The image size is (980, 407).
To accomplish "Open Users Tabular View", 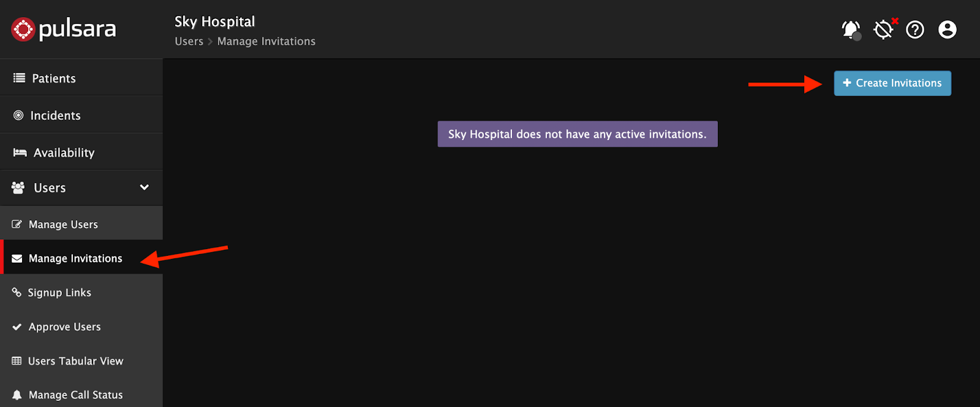I will tap(75, 361).
